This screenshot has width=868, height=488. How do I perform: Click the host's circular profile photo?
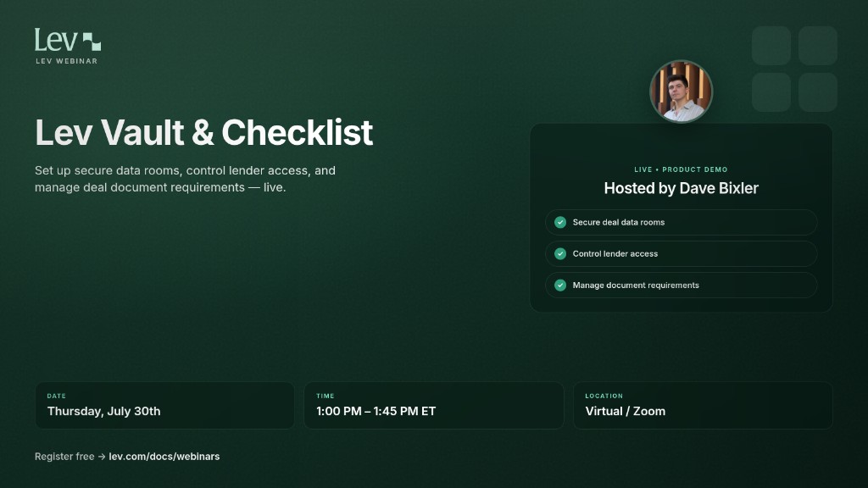[x=681, y=91]
